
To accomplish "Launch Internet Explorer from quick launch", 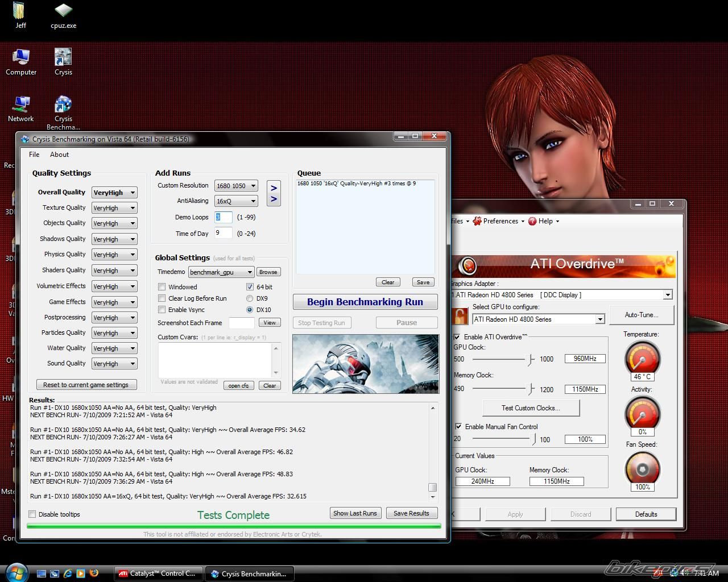I will point(68,573).
